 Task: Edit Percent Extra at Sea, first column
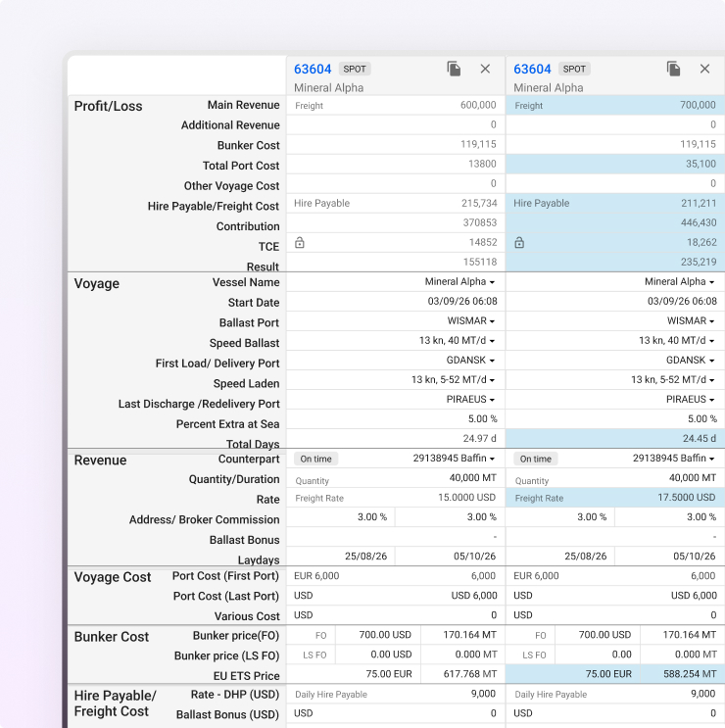click(396, 418)
